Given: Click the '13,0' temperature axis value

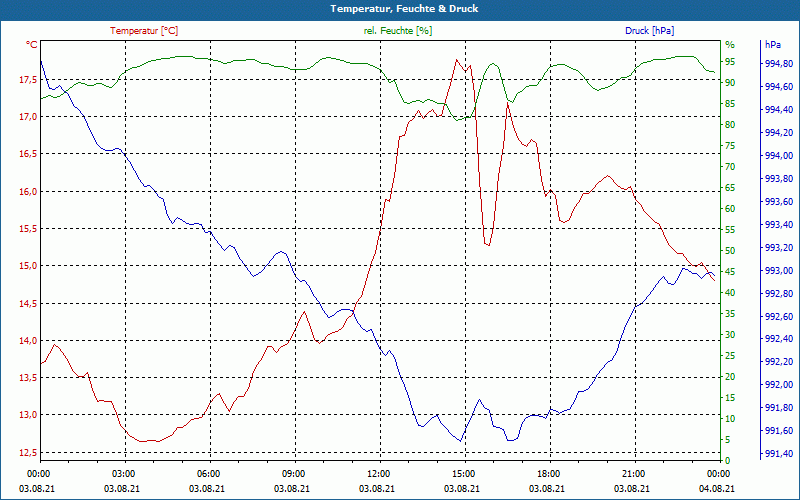Looking at the screenshot, I should pos(28,415).
